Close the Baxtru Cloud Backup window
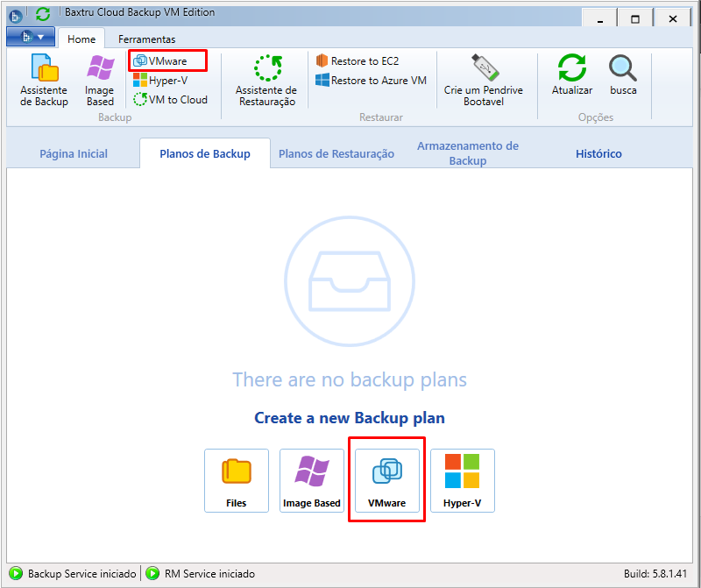The image size is (701, 588). click(x=673, y=18)
